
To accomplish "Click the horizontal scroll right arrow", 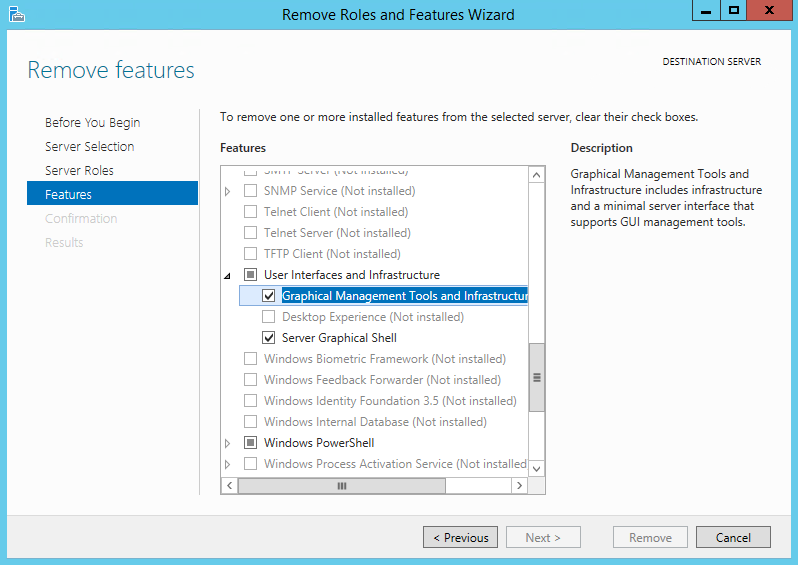I will [519, 486].
